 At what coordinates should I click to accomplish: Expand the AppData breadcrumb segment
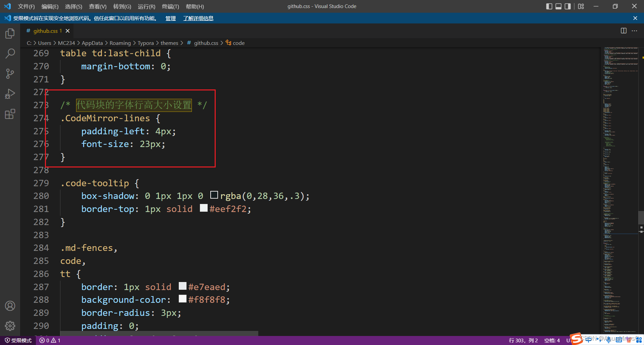point(92,43)
